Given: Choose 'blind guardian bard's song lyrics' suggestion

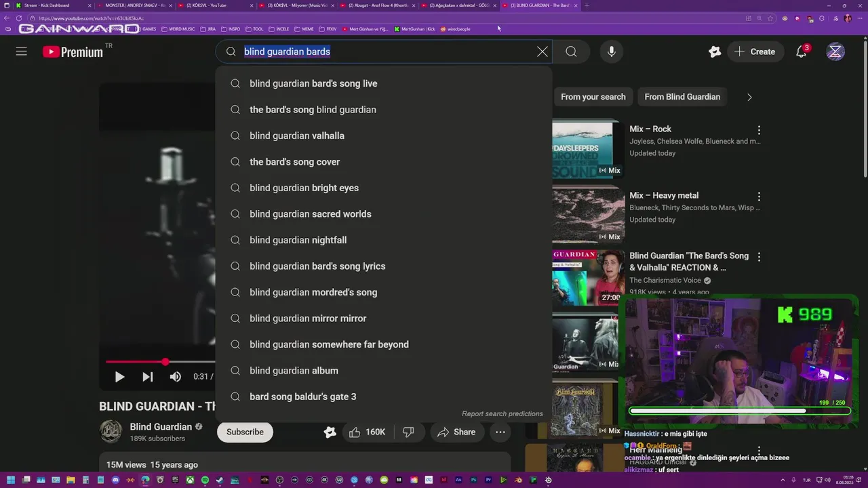Looking at the screenshot, I should [384, 266].
